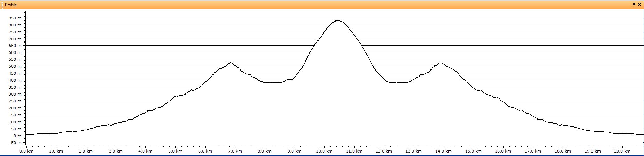The image size is (644, 156).
Task: Click the '200 m' elevation axis label
Action: pos(15,108)
